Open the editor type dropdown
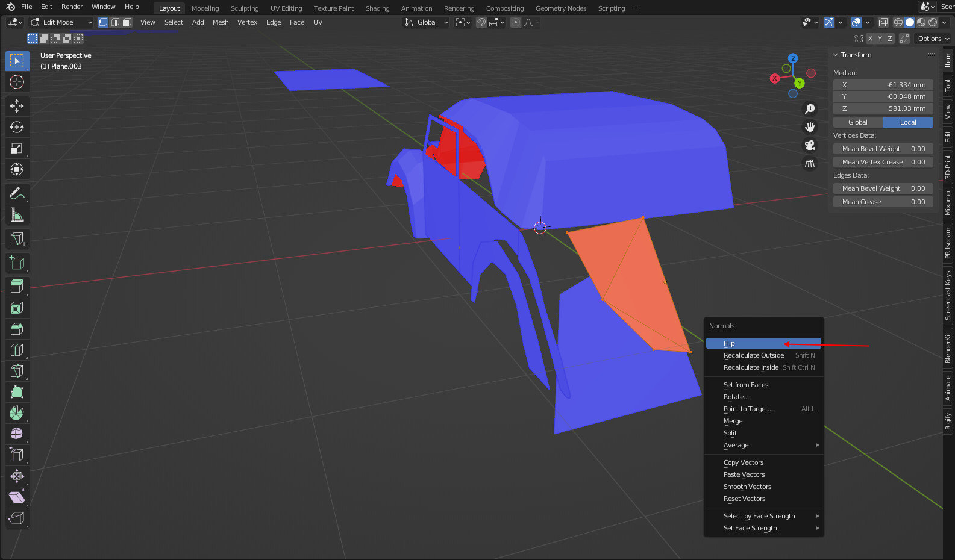Image resolution: width=955 pixels, height=560 pixels. click(15, 22)
